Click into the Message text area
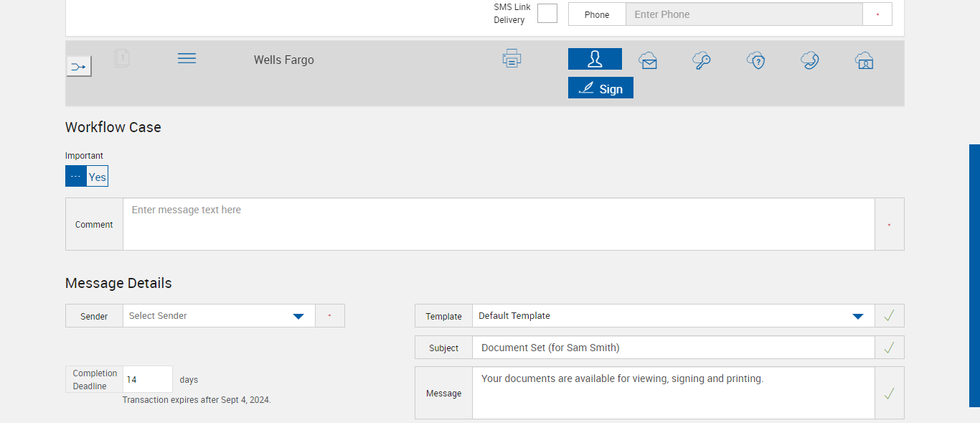 673,393
